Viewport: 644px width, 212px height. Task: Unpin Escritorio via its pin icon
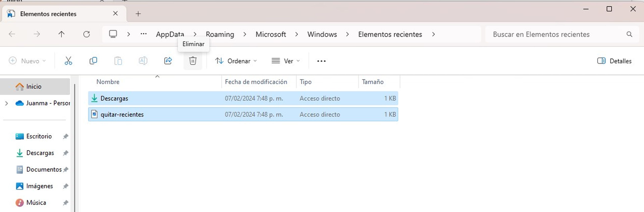(66, 136)
